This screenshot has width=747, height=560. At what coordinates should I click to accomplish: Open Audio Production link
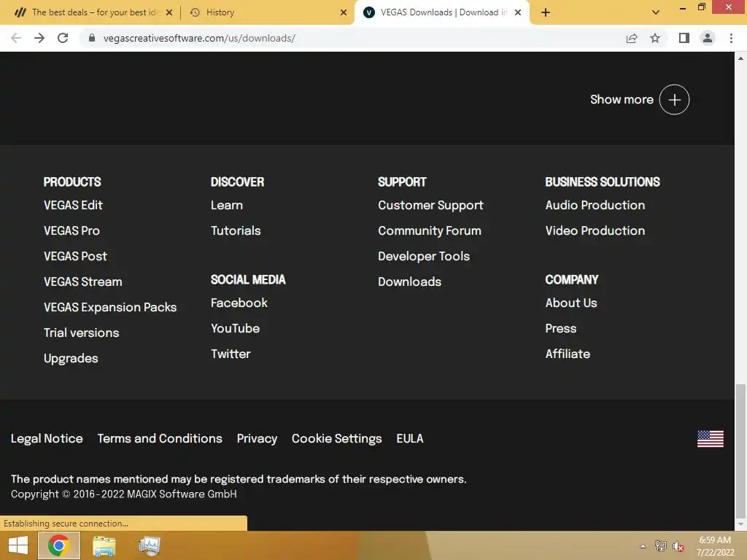tap(595, 205)
